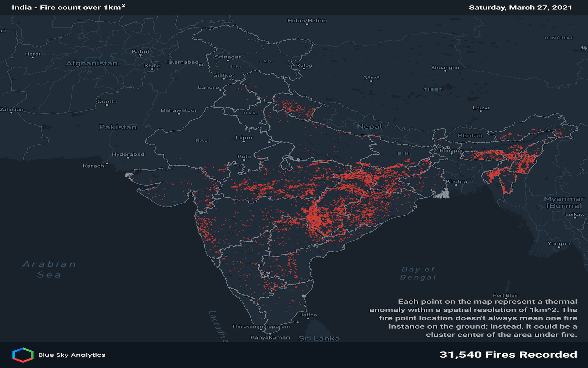
Task: Click the TIBET region label
Action: pos(433,89)
